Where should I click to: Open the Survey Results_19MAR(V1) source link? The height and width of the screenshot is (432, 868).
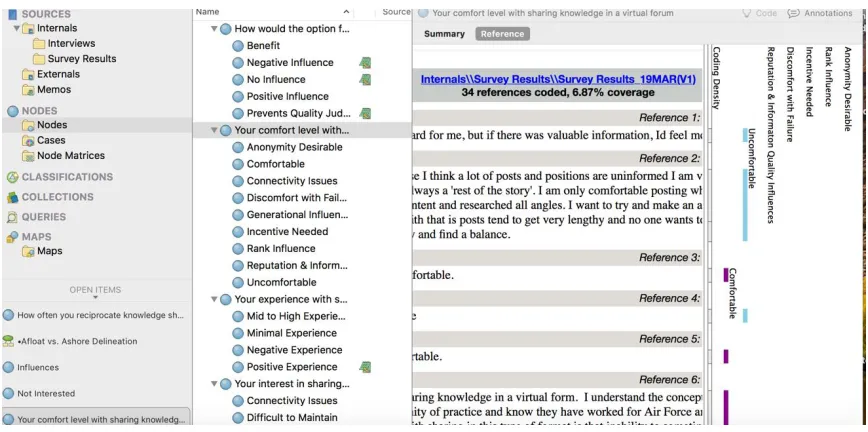[x=558, y=79]
